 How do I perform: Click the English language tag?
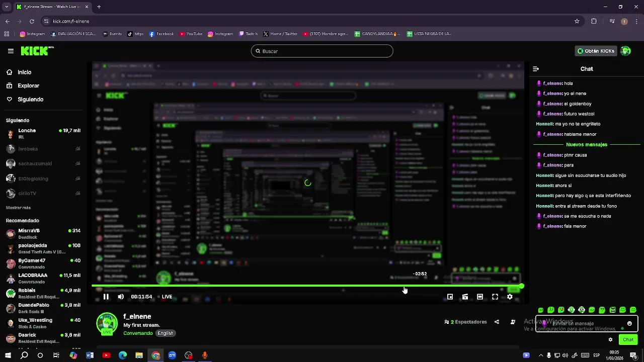165,333
